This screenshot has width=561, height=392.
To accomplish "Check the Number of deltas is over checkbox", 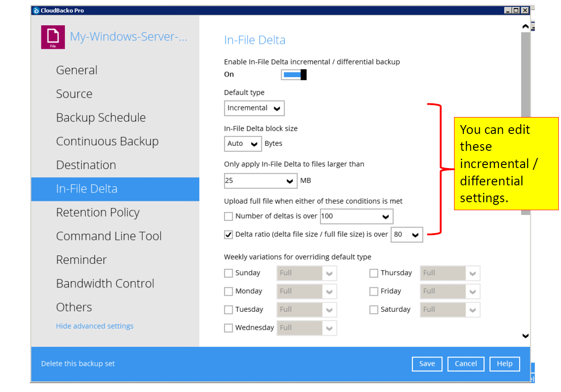I will tap(229, 216).
